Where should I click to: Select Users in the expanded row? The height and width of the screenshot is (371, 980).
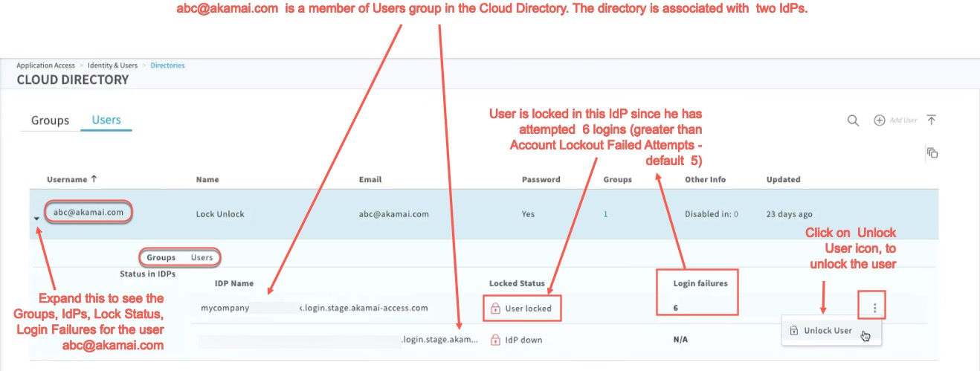coord(202,258)
